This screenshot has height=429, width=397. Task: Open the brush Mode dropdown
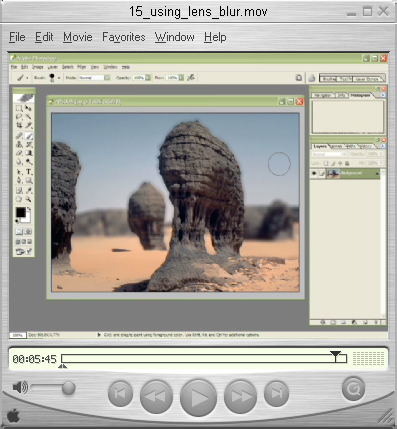coord(107,78)
